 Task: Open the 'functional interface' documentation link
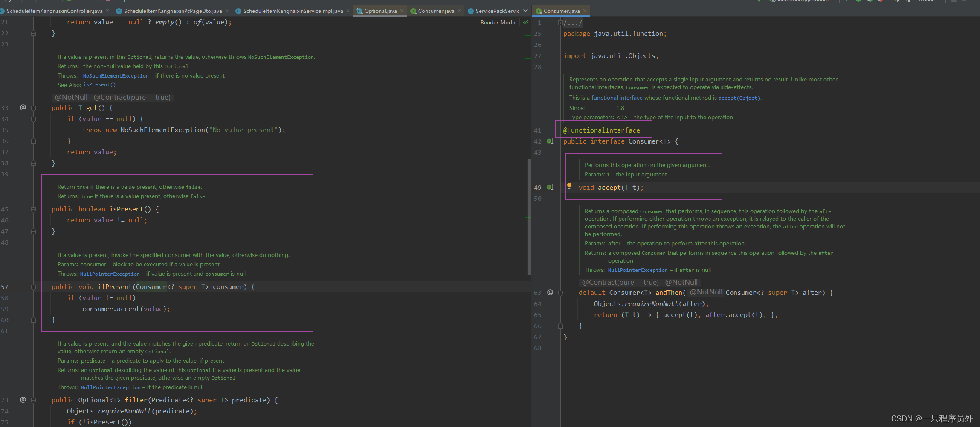(x=617, y=98)
